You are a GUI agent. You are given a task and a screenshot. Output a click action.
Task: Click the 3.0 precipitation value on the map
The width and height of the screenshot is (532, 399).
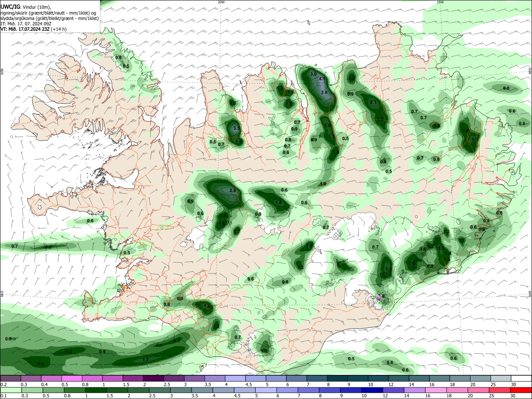point(314,74)
